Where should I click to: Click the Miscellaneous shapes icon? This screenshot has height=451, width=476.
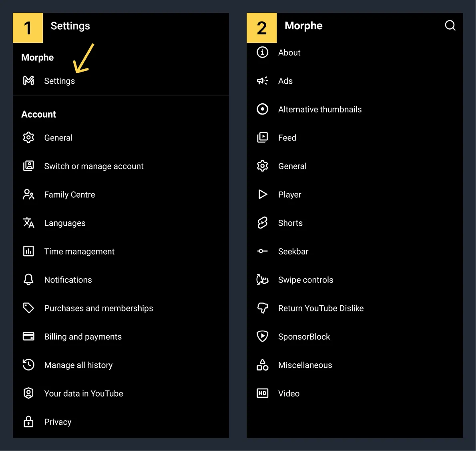click(x=263, y=365)
